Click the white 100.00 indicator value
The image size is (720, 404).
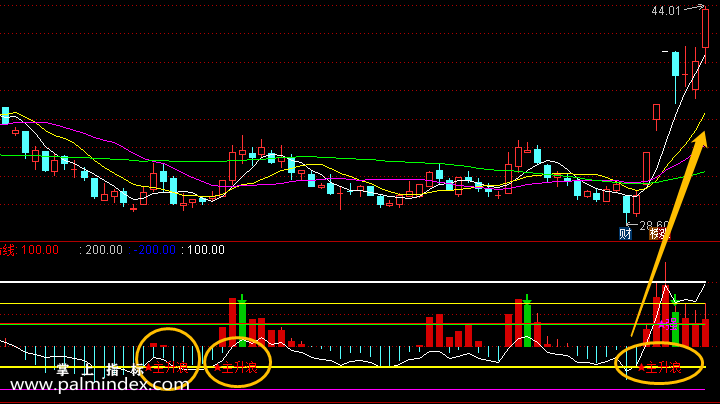(206, 250)
